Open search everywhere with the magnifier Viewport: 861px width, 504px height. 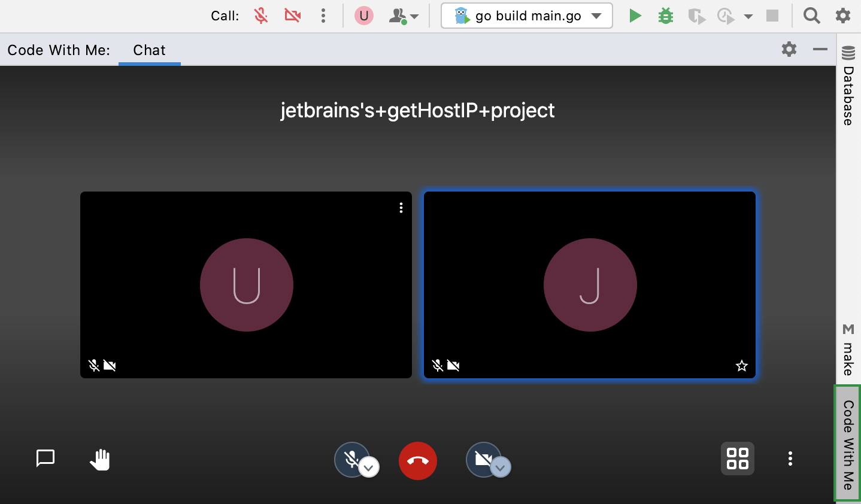[811, 16]
